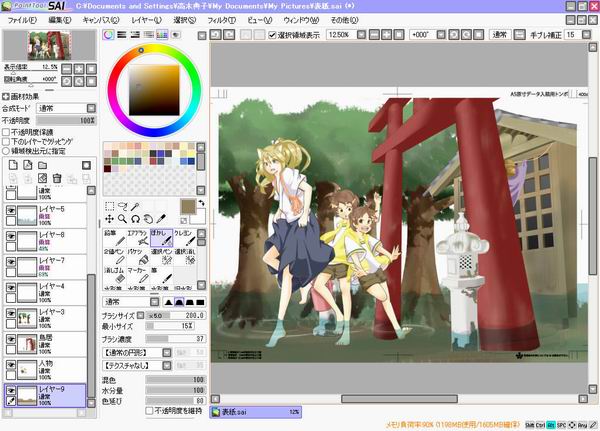Choose the マーカー marker tool

pyautogui.click(x=138, y=275)
